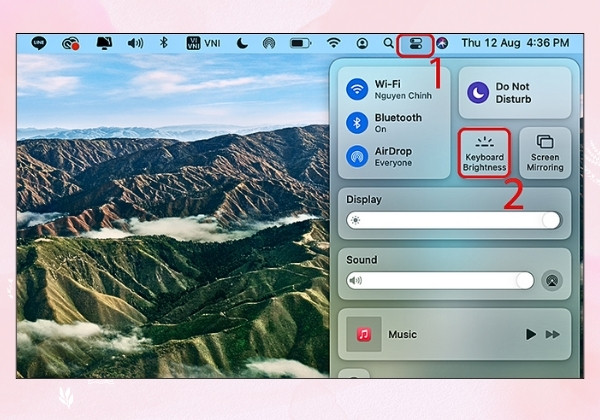Open the Wi-Fi menu bar icon
The height and width of the screenshot is (420, 600).
tap(334, 42)
